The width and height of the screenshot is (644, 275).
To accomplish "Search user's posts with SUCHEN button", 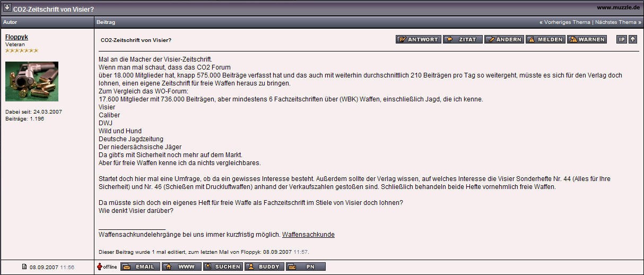I will tap(223, 267).
